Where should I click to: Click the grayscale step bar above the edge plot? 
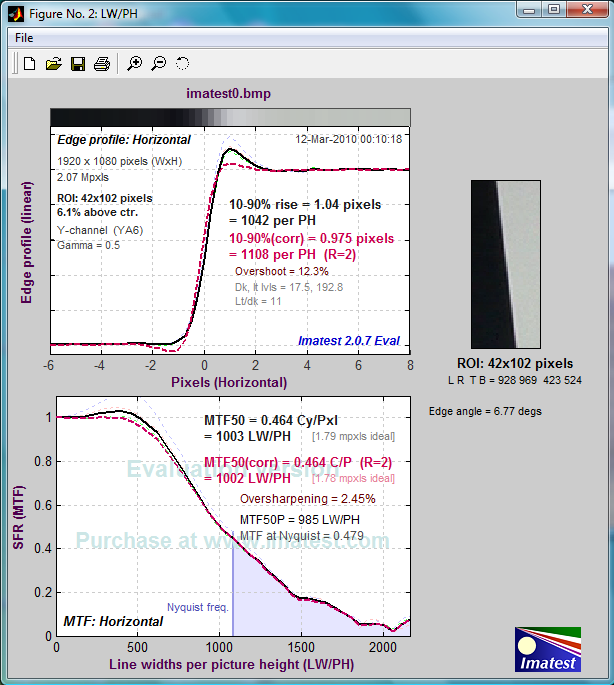pos(229,116)
